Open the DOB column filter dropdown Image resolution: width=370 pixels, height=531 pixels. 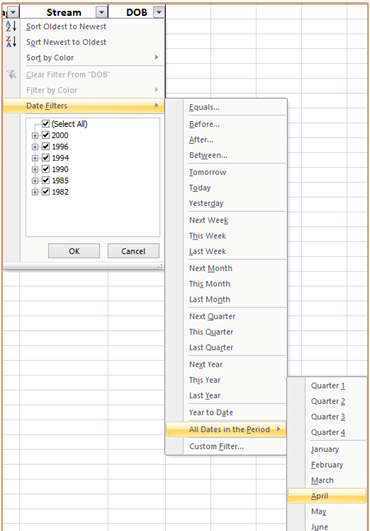[x=159, y=13]
